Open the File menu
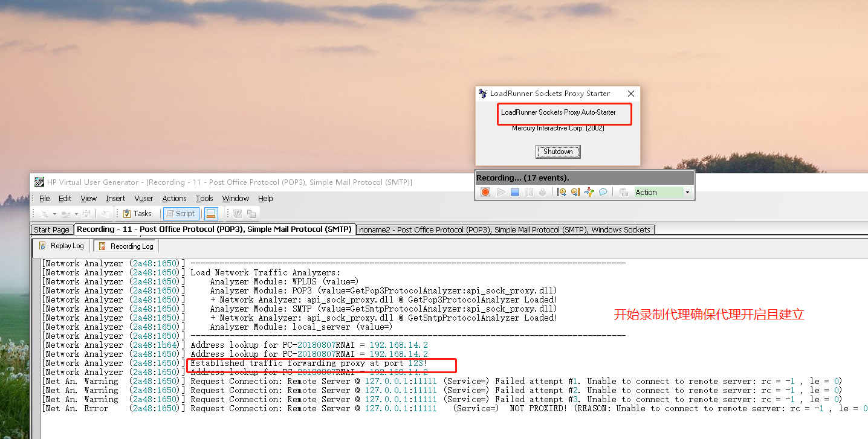 tap(45, 198)
